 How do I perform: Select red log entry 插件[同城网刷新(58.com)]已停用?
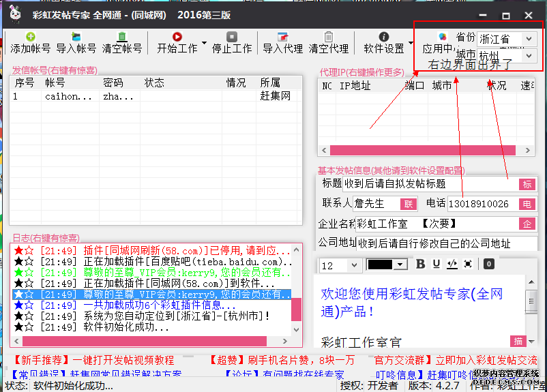(152, 251)
